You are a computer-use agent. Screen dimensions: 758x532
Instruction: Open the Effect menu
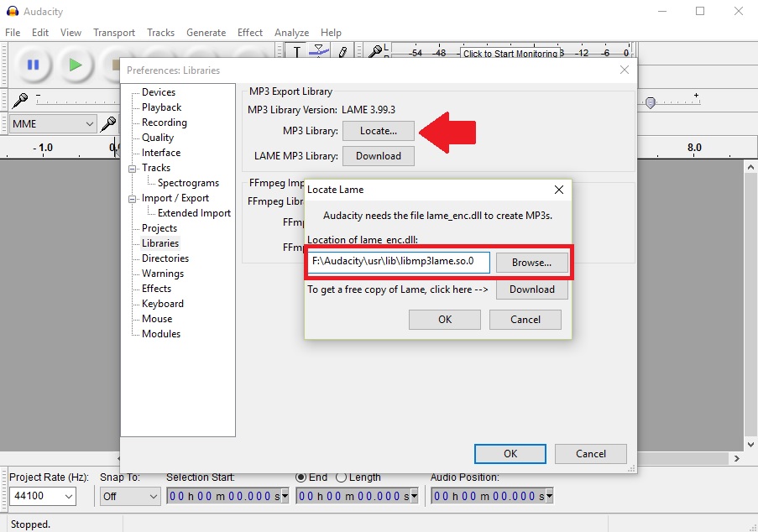[250, 33]
